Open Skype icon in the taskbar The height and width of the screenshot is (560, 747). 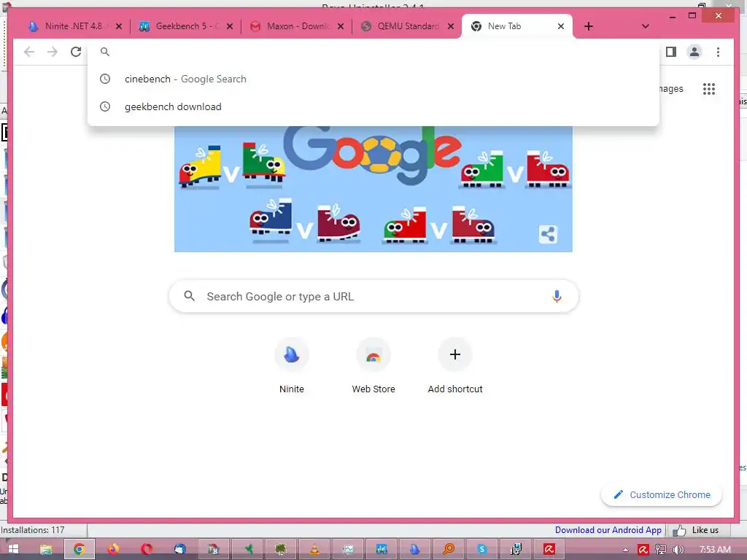[x=482, y=550]
